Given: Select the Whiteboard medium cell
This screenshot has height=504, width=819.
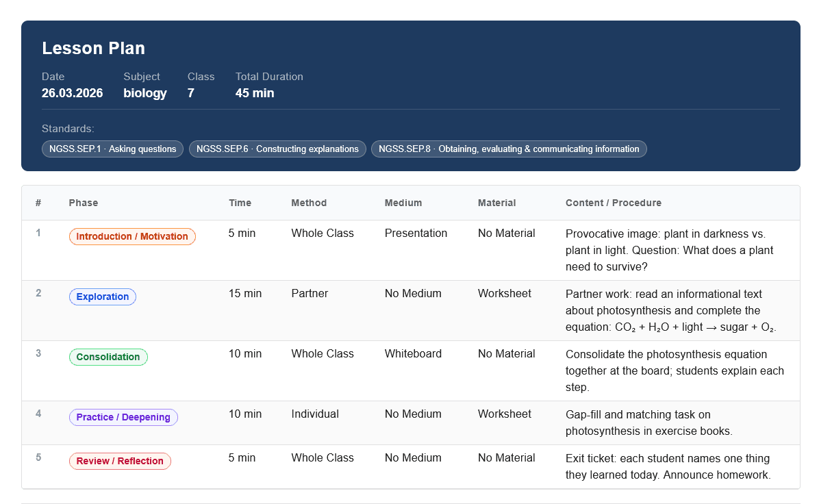Looking at the screenshot, I should (x=413, y=353).
